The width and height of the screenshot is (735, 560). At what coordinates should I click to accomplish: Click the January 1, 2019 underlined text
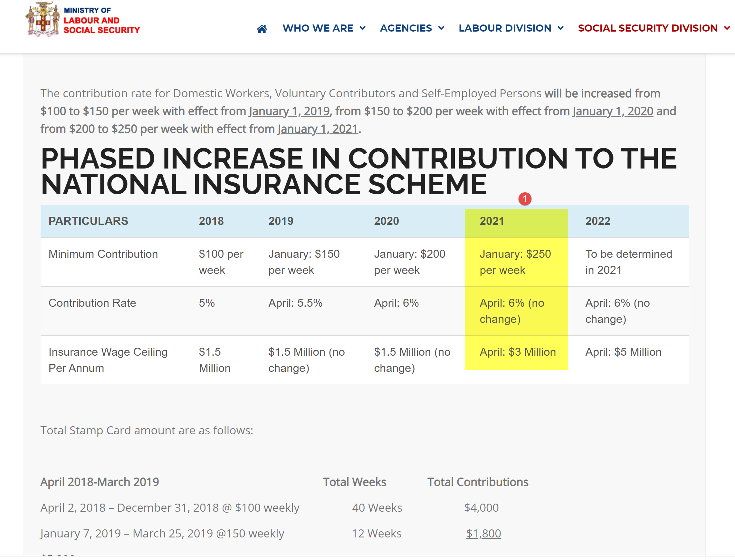[x=289, y=111]
